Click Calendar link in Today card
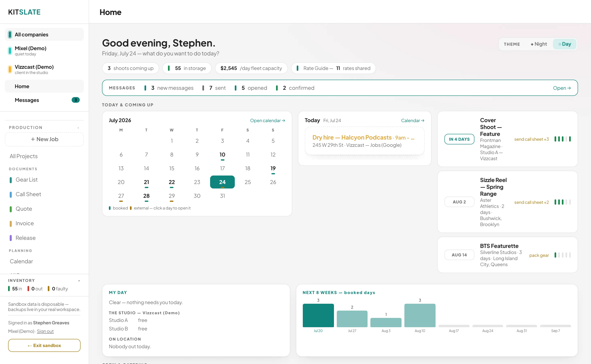The height and width of the screenshot is (364, 591). pyautogui.click(x=412, y=120)
